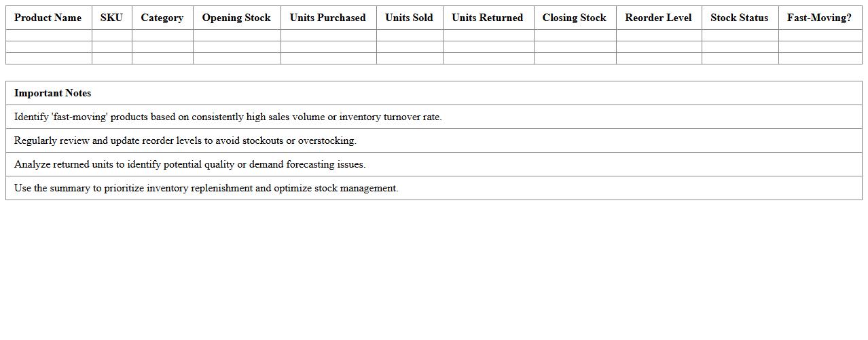
Task: Click the Reorder Level column header
Action: (658, 18)
